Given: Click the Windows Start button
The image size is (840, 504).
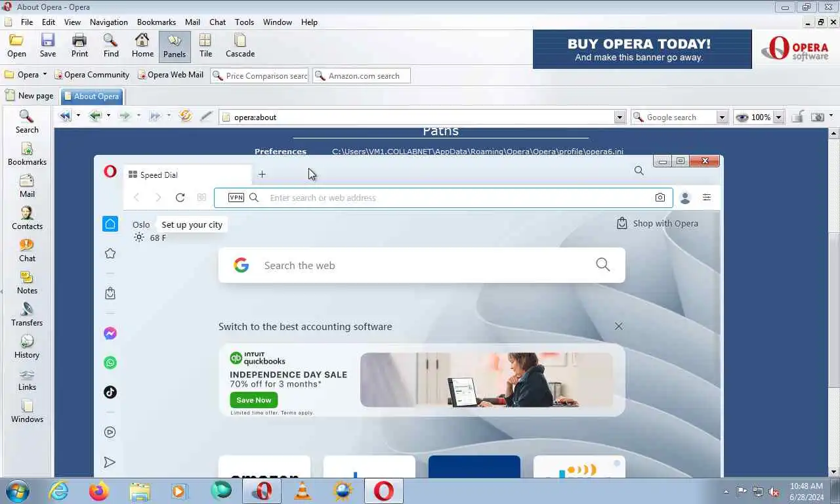Looking at the screenshot, I should pos(16,491).
